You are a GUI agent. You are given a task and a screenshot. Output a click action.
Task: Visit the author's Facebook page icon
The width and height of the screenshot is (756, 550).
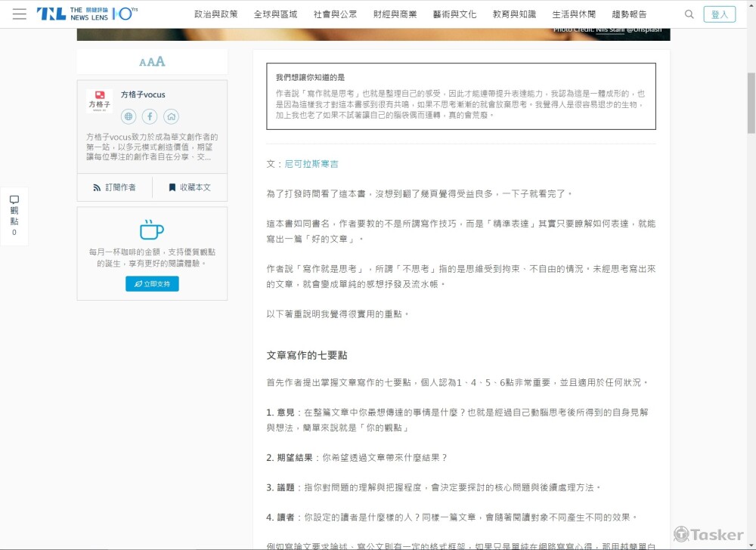click(150, 116)
